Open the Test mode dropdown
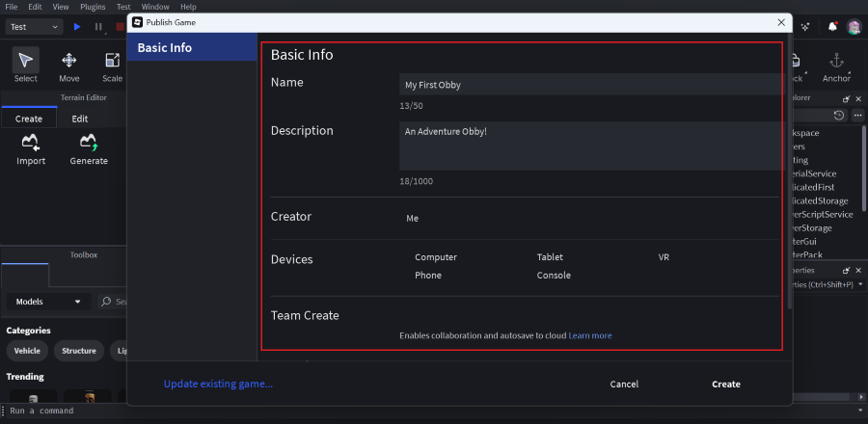Screen dimensions: 868x424 [x=34, y=27]
